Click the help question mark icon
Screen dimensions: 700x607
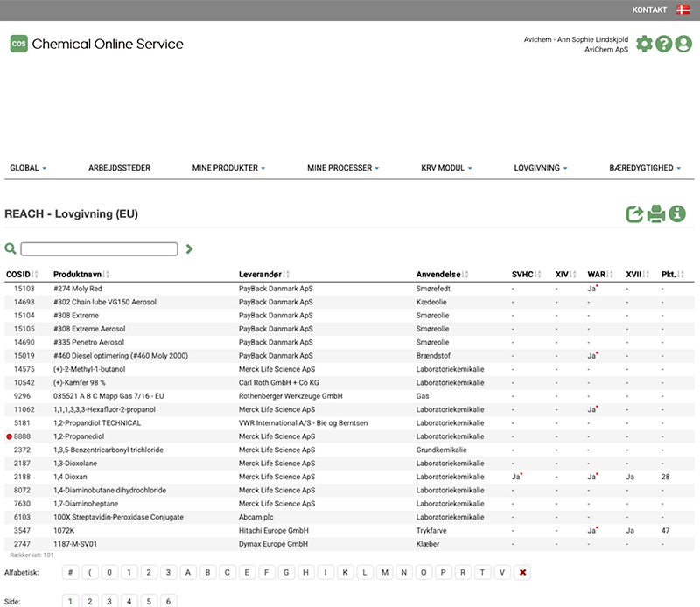[664, 44]
